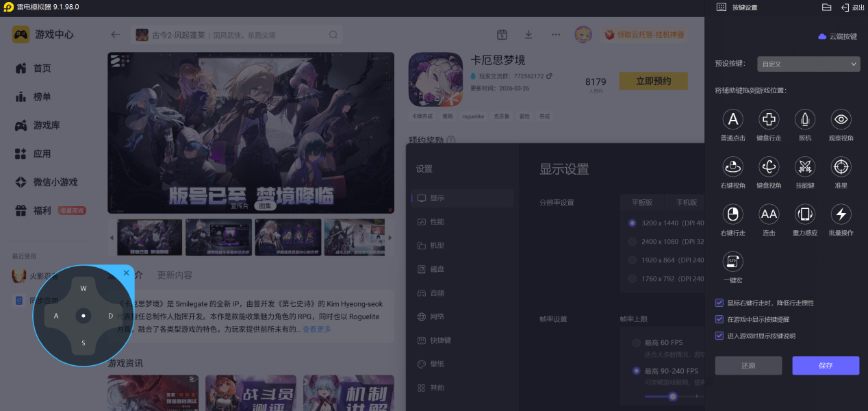
Task: Open the downloads icon in top toolbar
Action: [x=528, y=34]
